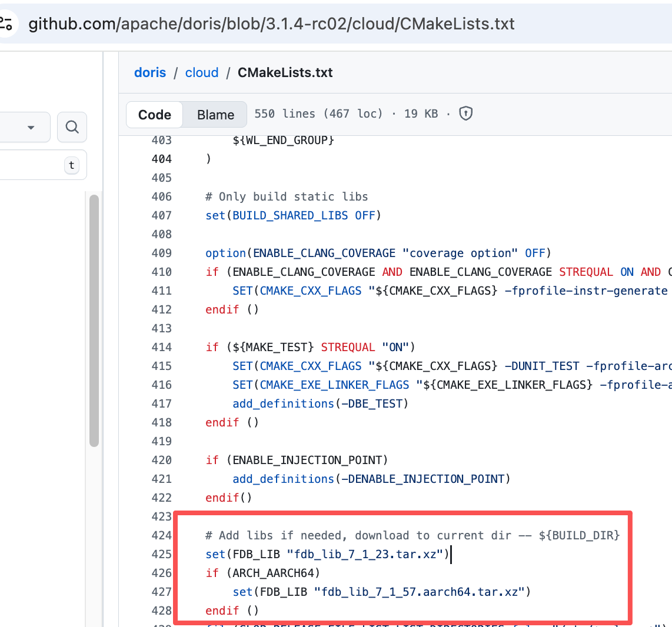Open the doris breadcrumb link
Image resolution: width=672 pixels, height=627 pixels.
[x=150, y=72]
